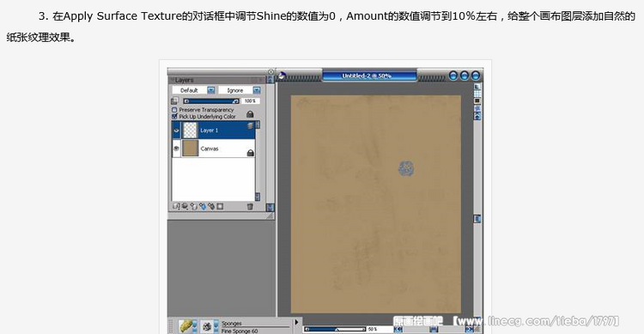Enable Preserve Transparency checkbox
This screenshot has height=334, width=644.
click(x=174, y=110)
